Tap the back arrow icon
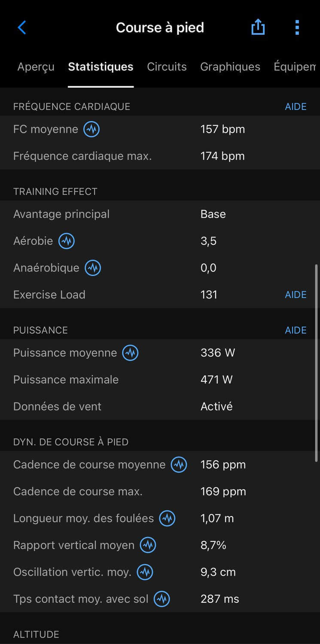Viewport: 320px width, 644px height. point(22,28)
